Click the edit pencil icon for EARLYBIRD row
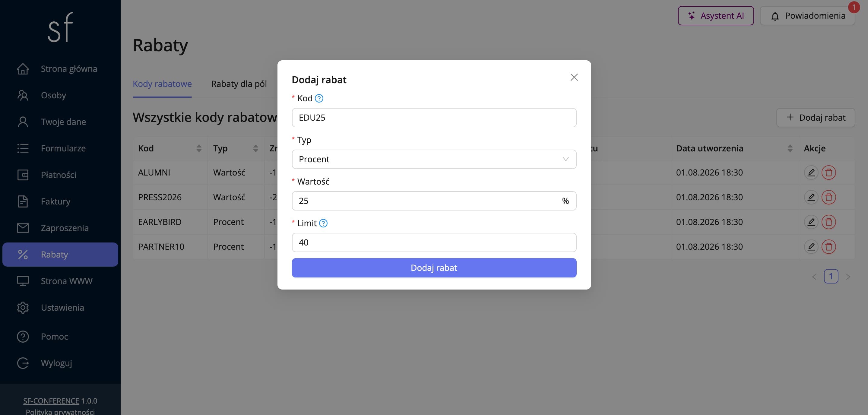Image resolution: width=868 pixels, height=415 pixels. tap(811, 222)
